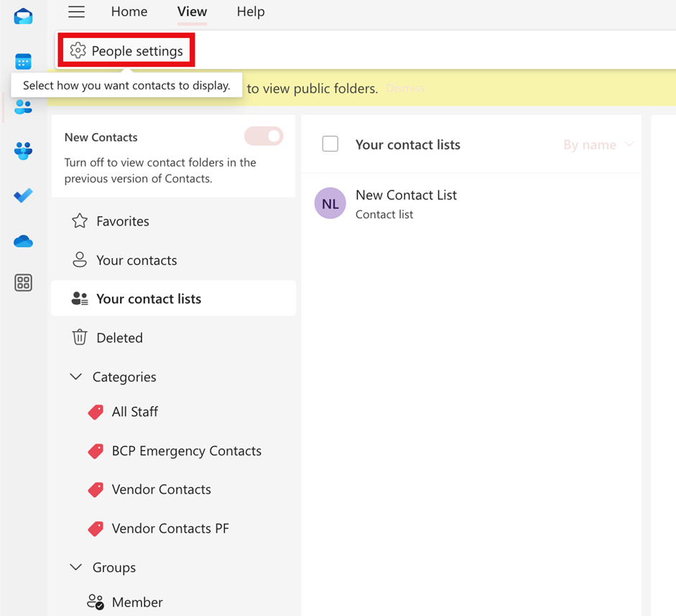This screenshot has width=676, height=616.
Task: Click the Vendor Contacts PF tag icon
Action: pos(96,528)
